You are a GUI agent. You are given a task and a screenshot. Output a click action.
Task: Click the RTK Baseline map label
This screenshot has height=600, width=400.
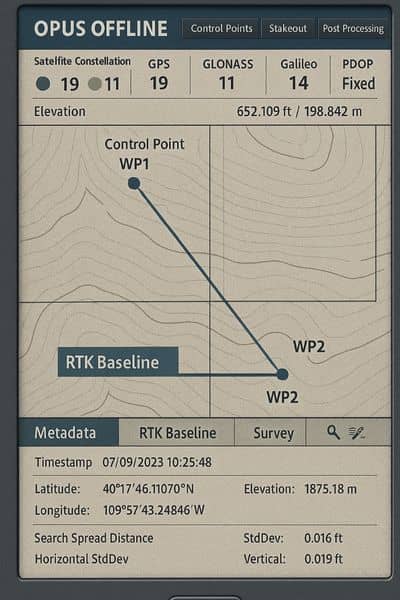[x=118, y=362]
